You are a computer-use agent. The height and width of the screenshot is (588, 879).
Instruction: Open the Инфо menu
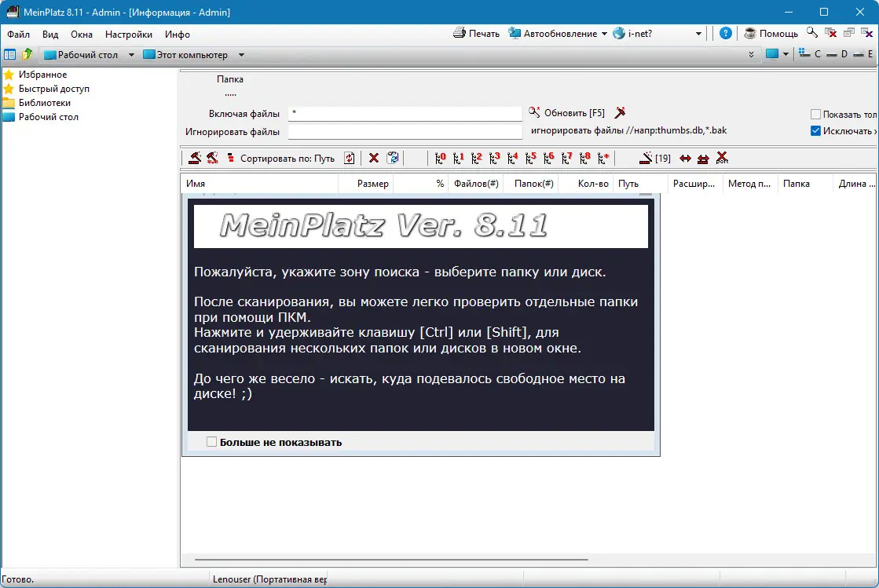pos(178,35)
